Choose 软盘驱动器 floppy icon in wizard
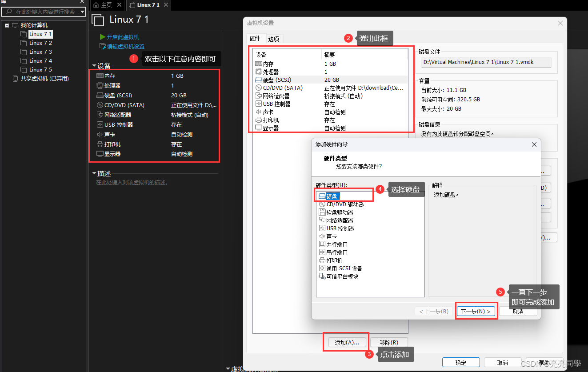 tap(322, 212)
